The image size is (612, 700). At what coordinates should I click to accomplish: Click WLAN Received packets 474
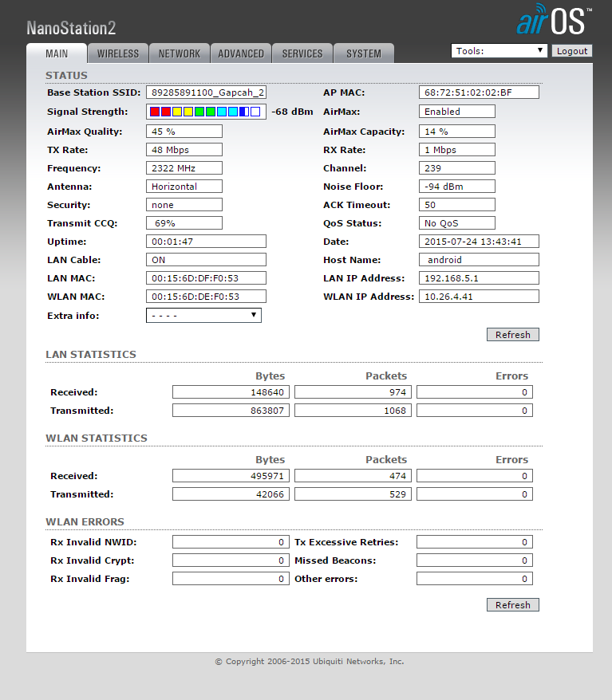[x=353, y=476]
